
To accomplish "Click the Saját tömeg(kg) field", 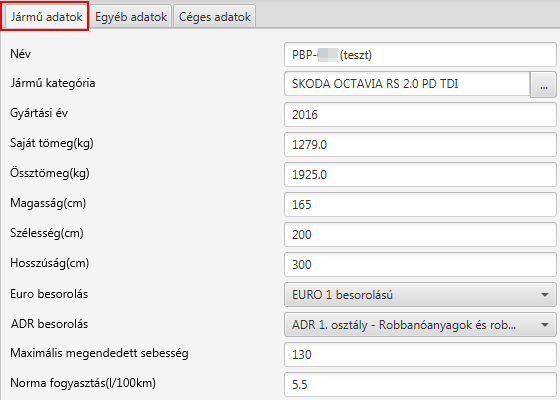I will (x=420, y=145).
